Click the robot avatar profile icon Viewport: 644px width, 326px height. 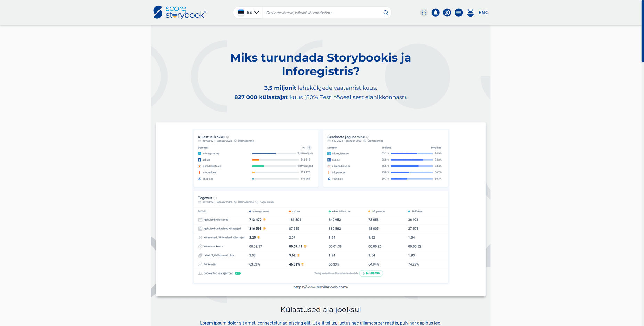[x=470, y=13]
